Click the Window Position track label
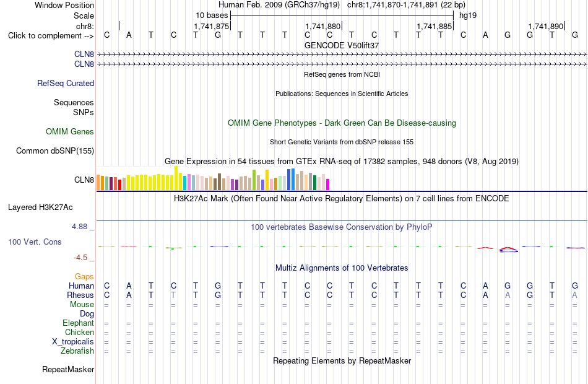Image resolution: width=588 pixels, height=384 pixels. coord(64,5)
